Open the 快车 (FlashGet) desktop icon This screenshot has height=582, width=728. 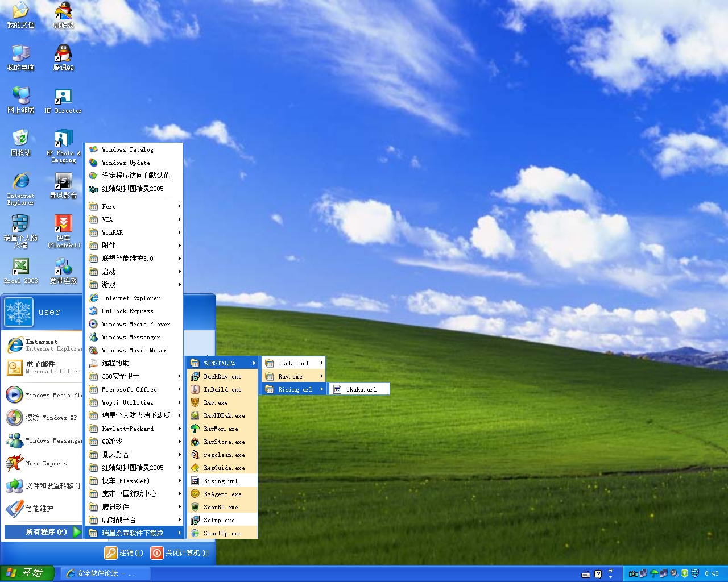[63, 227]
